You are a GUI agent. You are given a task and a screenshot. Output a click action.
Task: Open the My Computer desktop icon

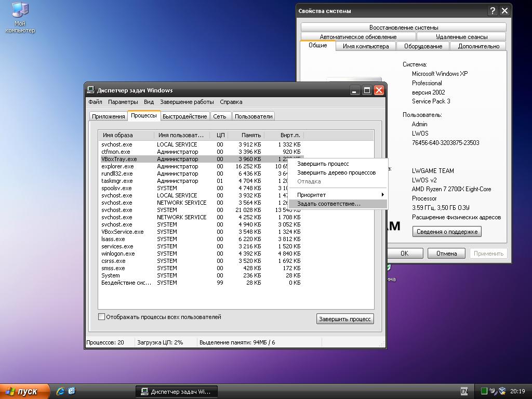pos(20,10)
